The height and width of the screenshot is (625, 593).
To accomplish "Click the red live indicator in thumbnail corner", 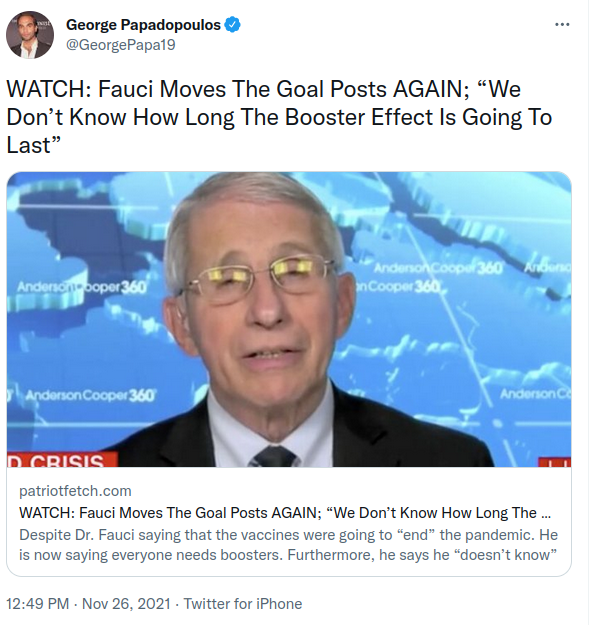I will coord(555,462).
